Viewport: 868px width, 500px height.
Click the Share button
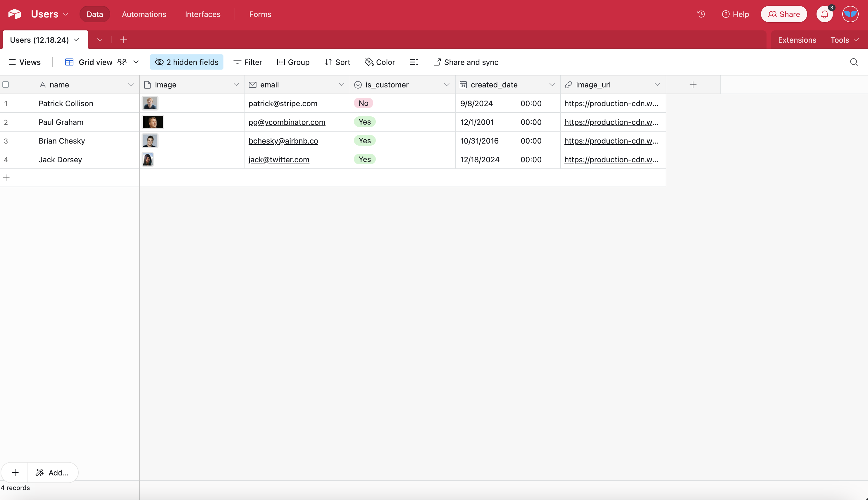[783, 14]
